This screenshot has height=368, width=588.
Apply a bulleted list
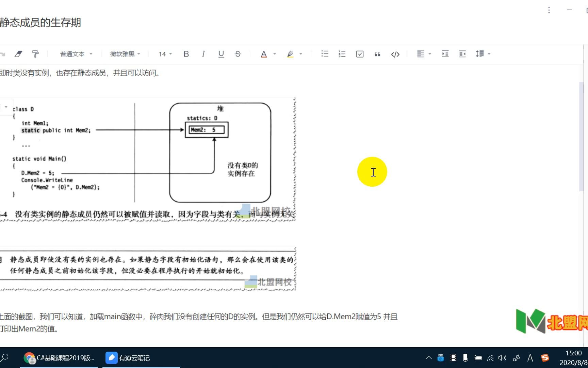325,54
